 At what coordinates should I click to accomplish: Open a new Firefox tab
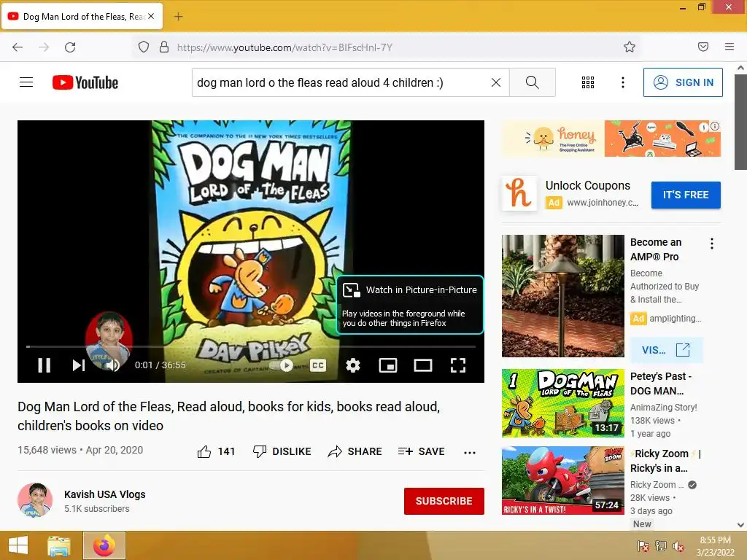tap(178, 17)
